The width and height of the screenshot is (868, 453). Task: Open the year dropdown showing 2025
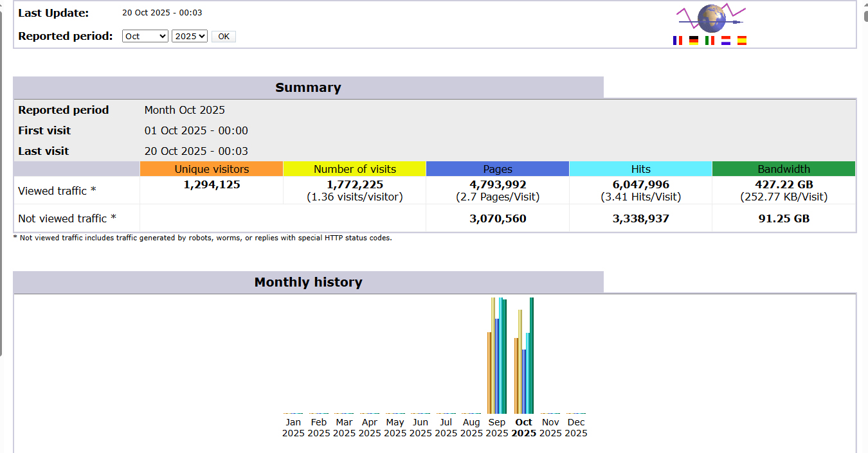(x=190, y=37)
